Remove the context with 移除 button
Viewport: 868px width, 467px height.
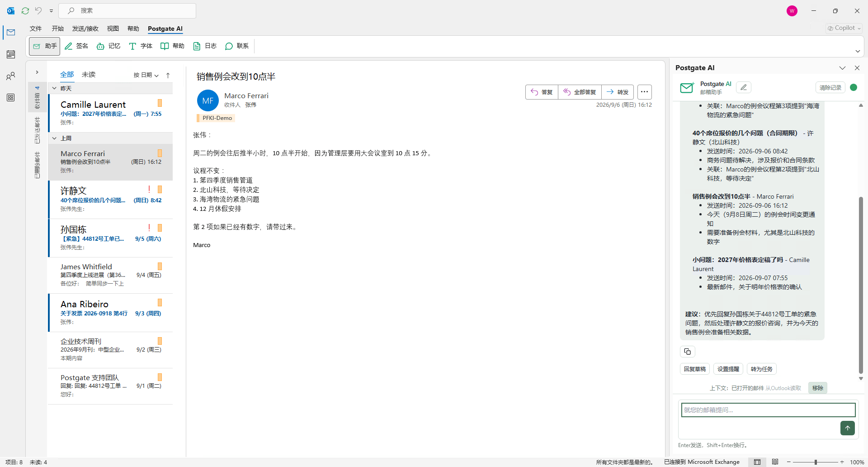[x=818, y=388]
